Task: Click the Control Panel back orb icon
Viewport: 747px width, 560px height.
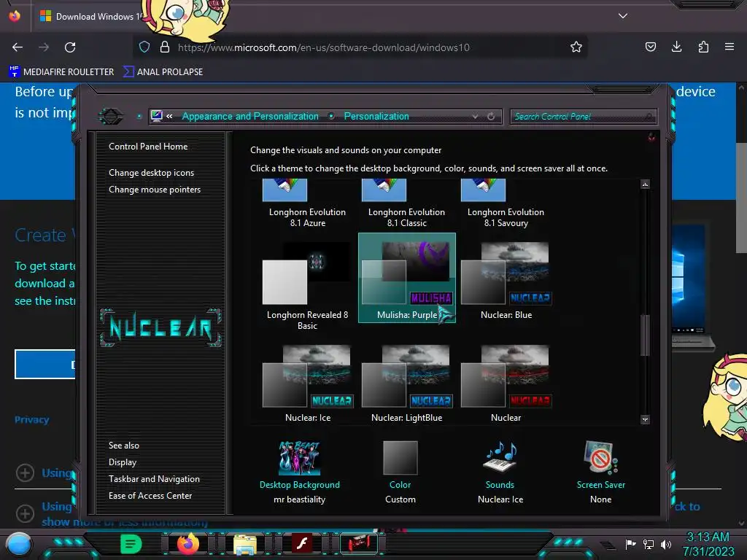Action: [x=111, y=116]
